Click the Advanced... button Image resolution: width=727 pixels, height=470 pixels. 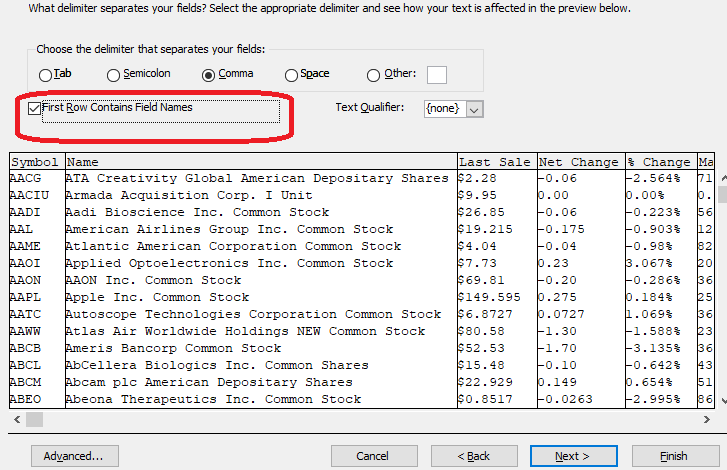click(x=75, y=456)
